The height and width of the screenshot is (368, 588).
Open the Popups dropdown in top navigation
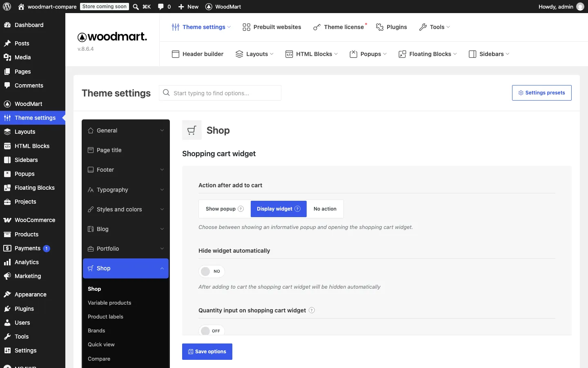(x=368, y=54)
